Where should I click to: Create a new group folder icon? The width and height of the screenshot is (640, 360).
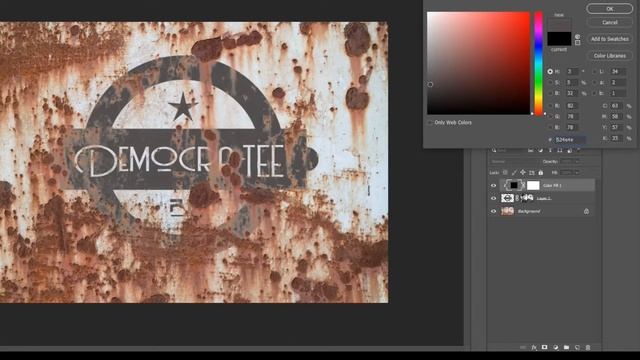coord(567,347)
